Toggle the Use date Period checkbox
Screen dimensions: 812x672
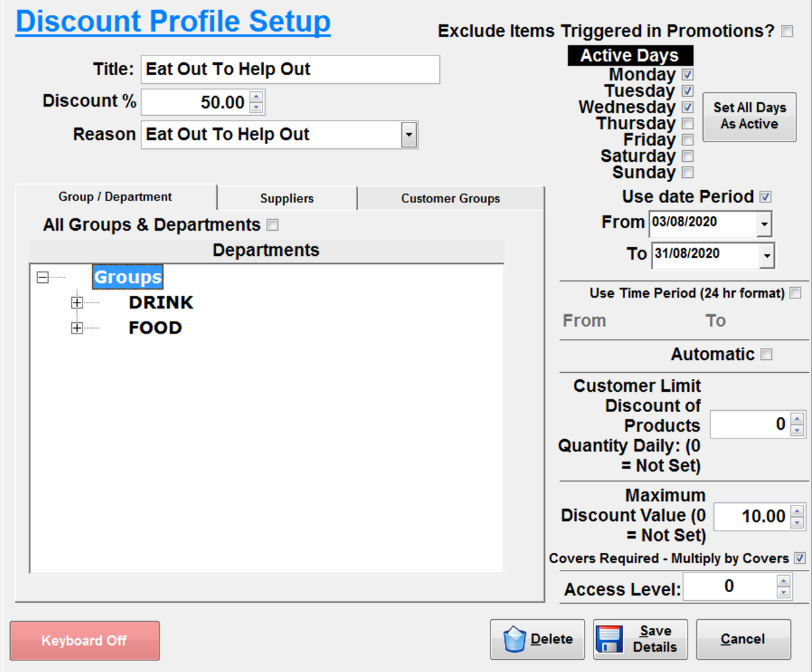coord(766,197)
